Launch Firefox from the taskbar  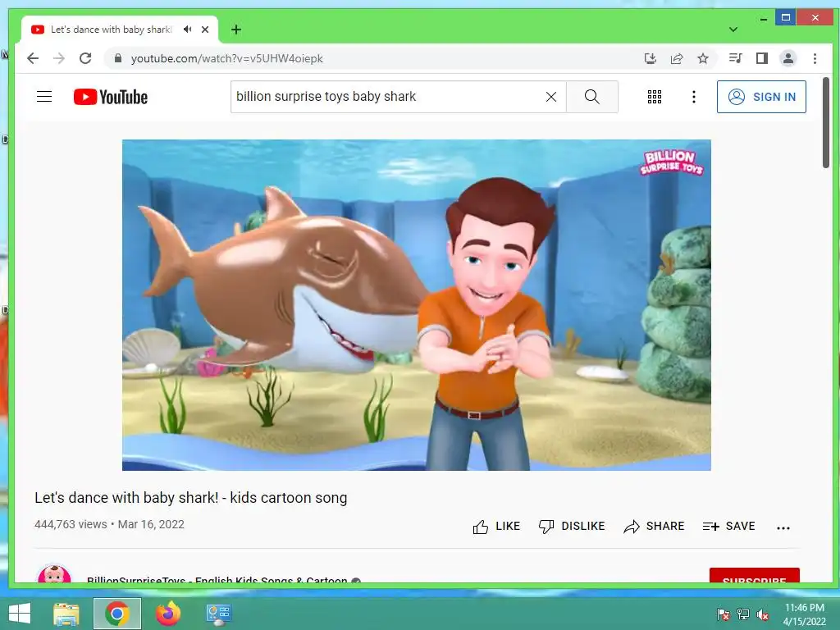[168, 614]
